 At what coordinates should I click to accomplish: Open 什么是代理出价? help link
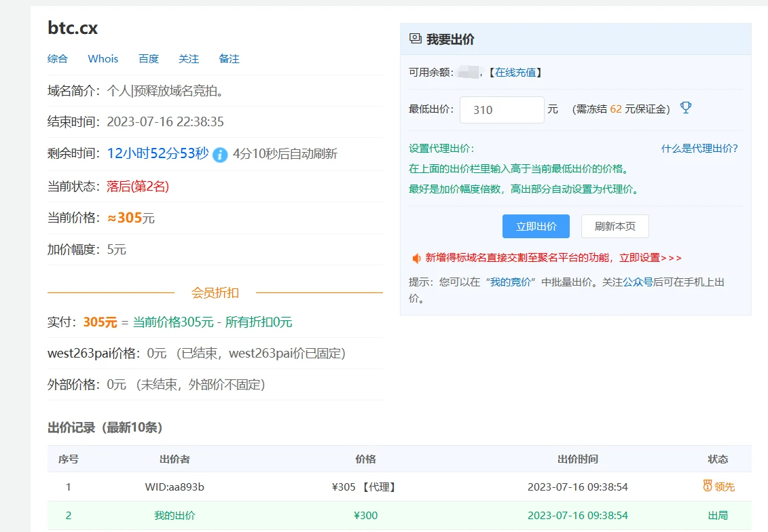click(x=699, y=149)
